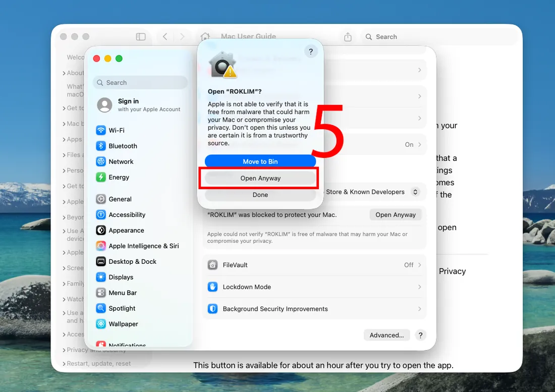The width and height of the screenshot is (555, 392).
Task: Go back in Mac User Guide toolbar
Action: [x=165, y=36]
